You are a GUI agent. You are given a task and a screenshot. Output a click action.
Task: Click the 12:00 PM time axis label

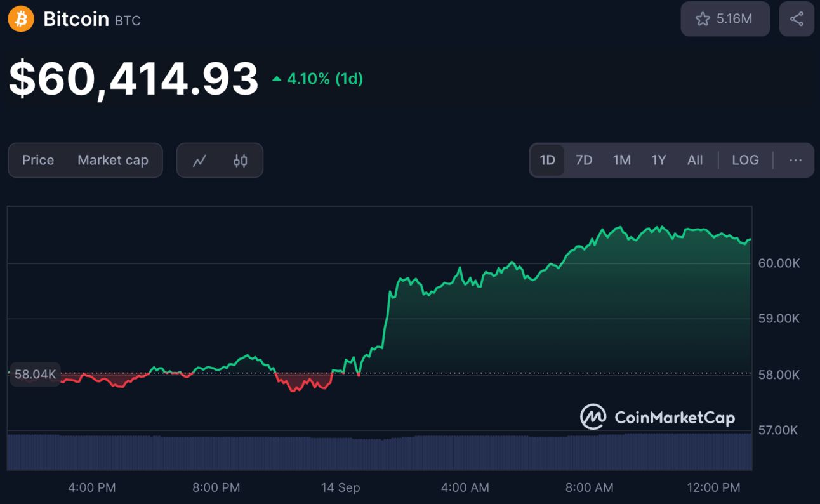(714, 487)
